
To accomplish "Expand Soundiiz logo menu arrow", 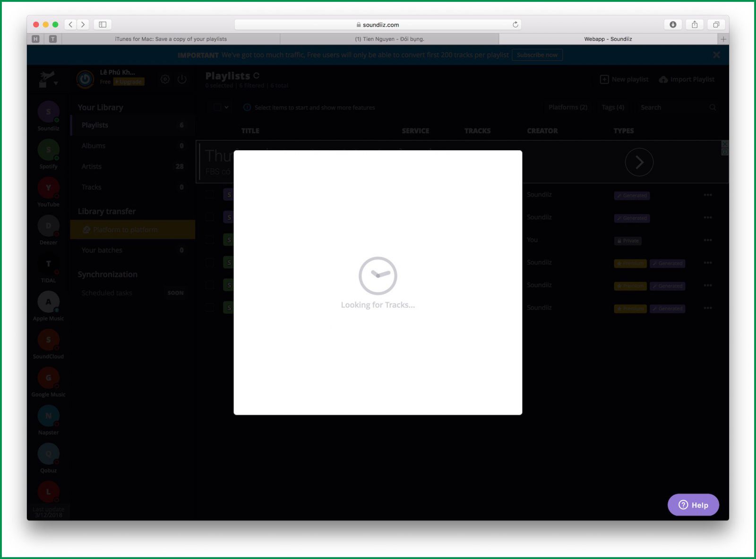I will pyautogui.click(x=56, y=84).
